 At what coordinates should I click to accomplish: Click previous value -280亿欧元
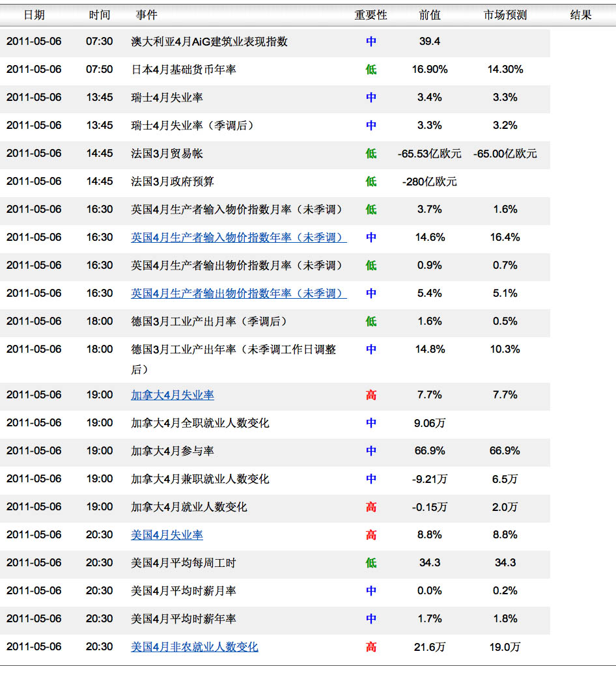coord(430,182)
